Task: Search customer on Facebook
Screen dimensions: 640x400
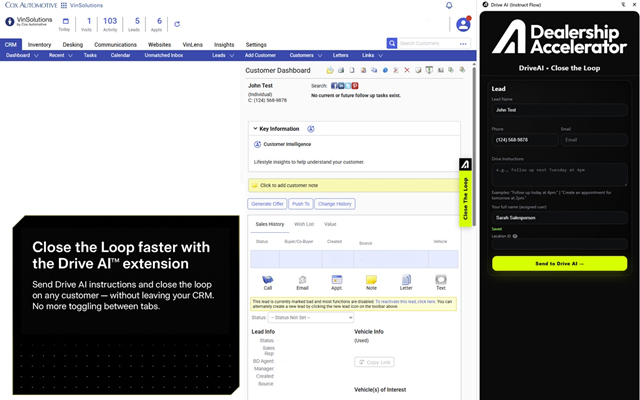Action: (334, 86)
